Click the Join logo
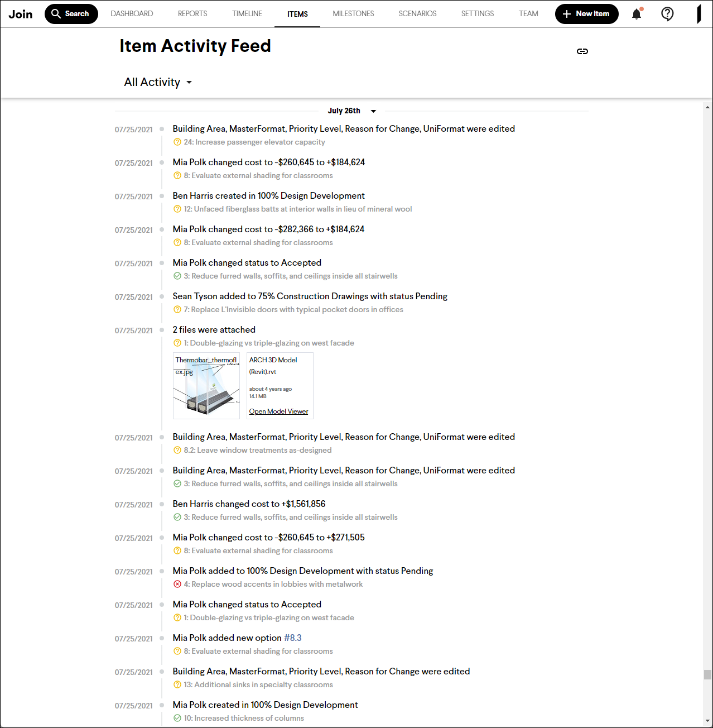This screenshot has height=728, width=713. pos(20,13)
